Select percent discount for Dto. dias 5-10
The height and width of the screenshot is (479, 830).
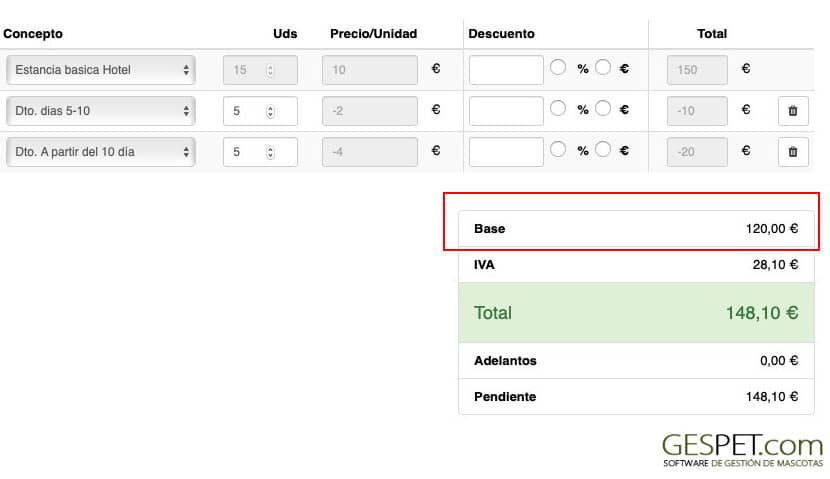[x=558, y=109]
